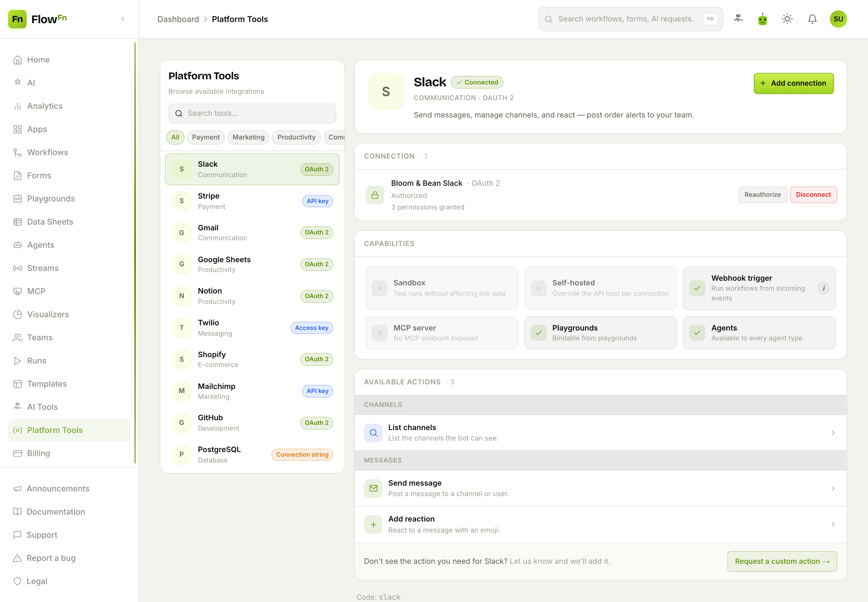The height and width of the screenshot is (602, 868).
Task: Click the Agents robot icon
Action: [17, 245]
